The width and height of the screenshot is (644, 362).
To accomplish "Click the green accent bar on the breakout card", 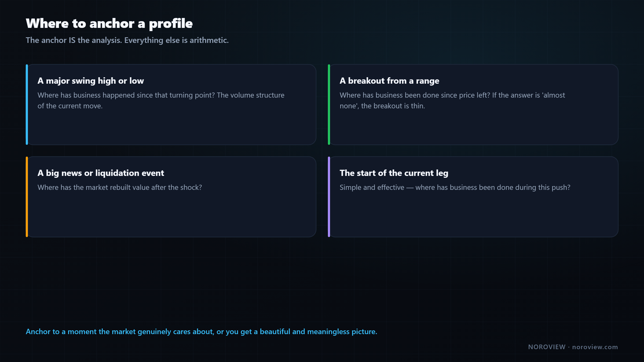I will click(329, 105).
